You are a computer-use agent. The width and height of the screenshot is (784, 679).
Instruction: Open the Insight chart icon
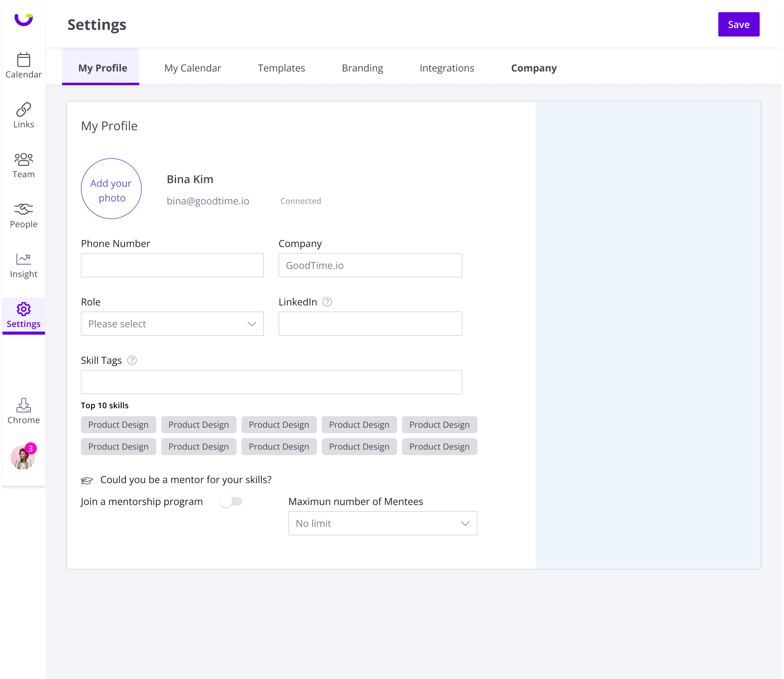pos(23,259)
